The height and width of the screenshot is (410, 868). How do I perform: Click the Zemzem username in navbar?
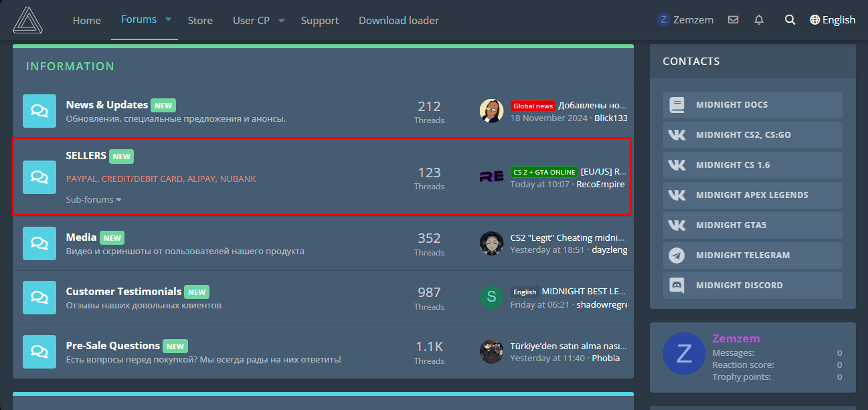click(693, 20)
